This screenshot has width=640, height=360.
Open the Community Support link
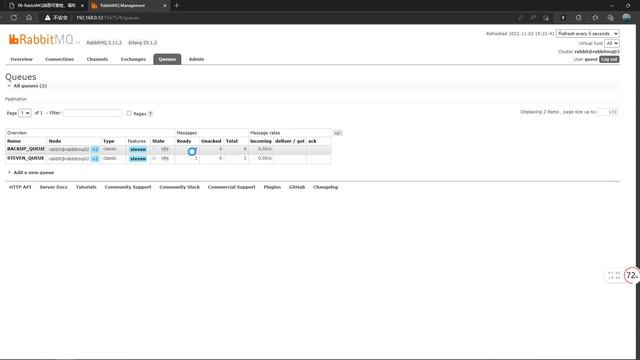[128, 187]
